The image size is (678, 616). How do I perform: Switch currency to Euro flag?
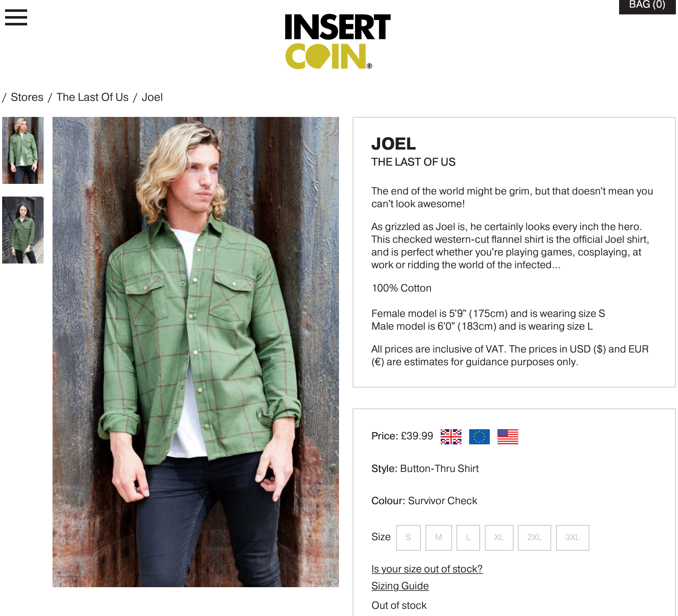click(x=479, y=437)
